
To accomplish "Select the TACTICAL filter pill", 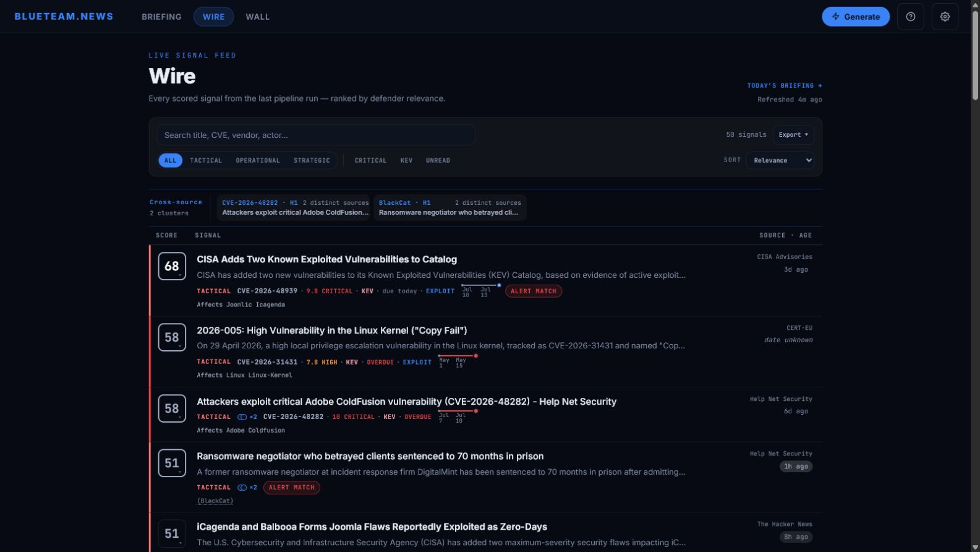I will (206, 160).
